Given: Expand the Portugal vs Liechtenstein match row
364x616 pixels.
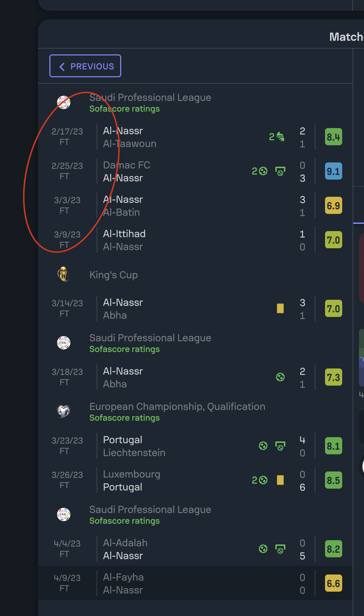Looking at the screenshot, I should click(x=179, y=446).
